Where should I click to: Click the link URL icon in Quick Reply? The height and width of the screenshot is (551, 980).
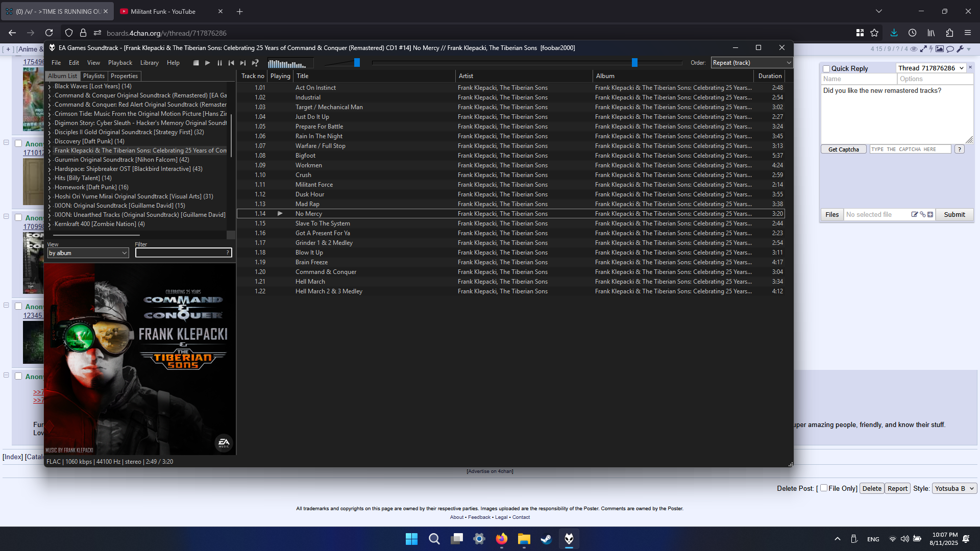point(922,215)
